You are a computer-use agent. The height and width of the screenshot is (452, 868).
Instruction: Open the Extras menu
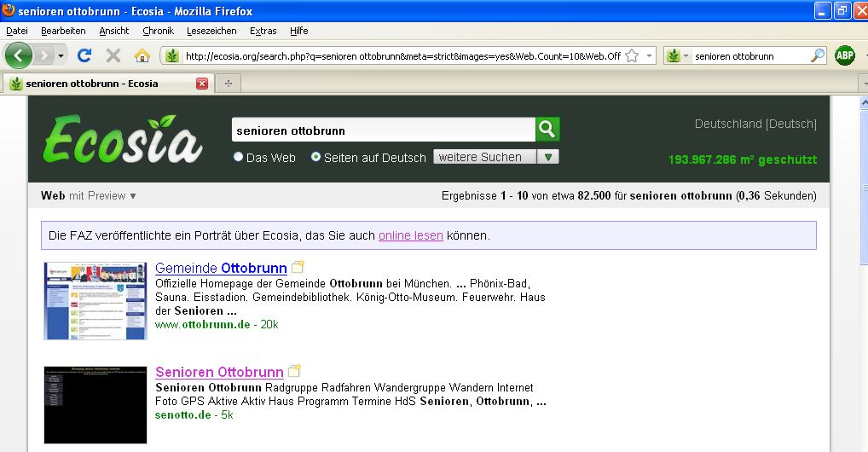263,31
